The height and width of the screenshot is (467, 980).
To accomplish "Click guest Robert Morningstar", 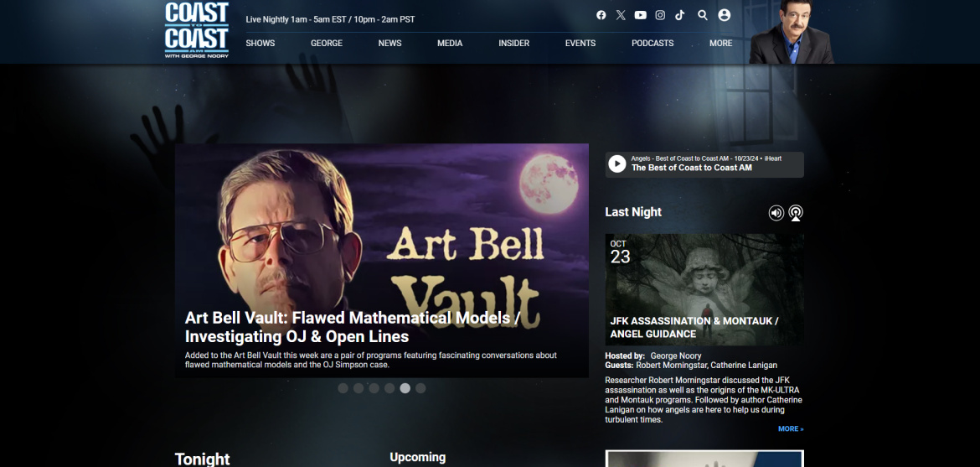I will 671,365.
